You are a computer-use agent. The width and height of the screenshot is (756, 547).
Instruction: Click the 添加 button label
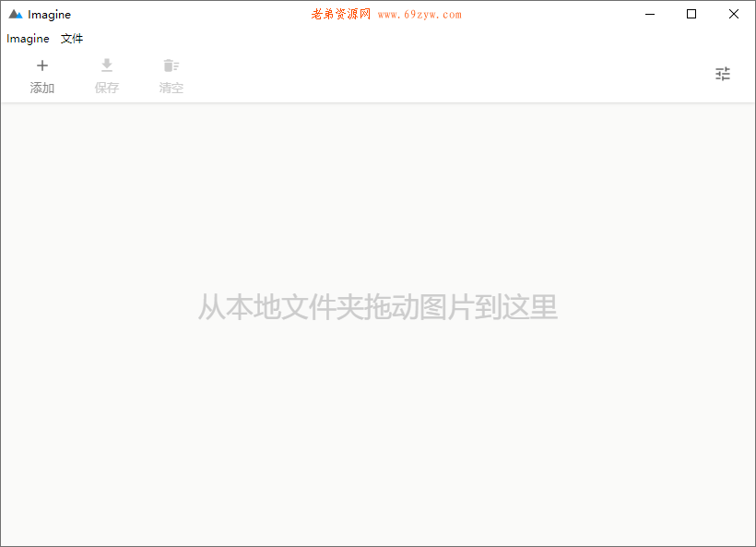42,88
